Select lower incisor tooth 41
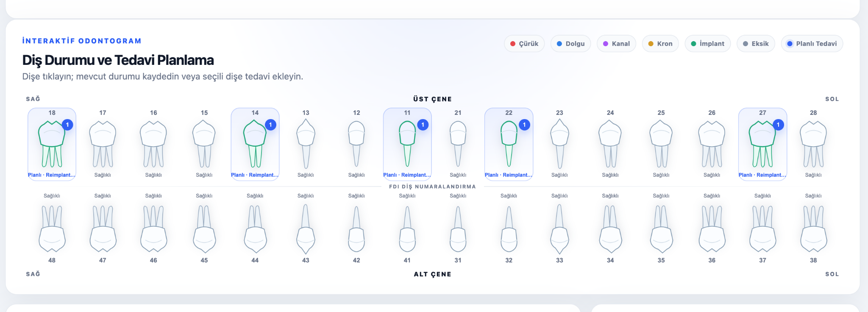The height and width of the screenshot is (312, 868). 407,228
